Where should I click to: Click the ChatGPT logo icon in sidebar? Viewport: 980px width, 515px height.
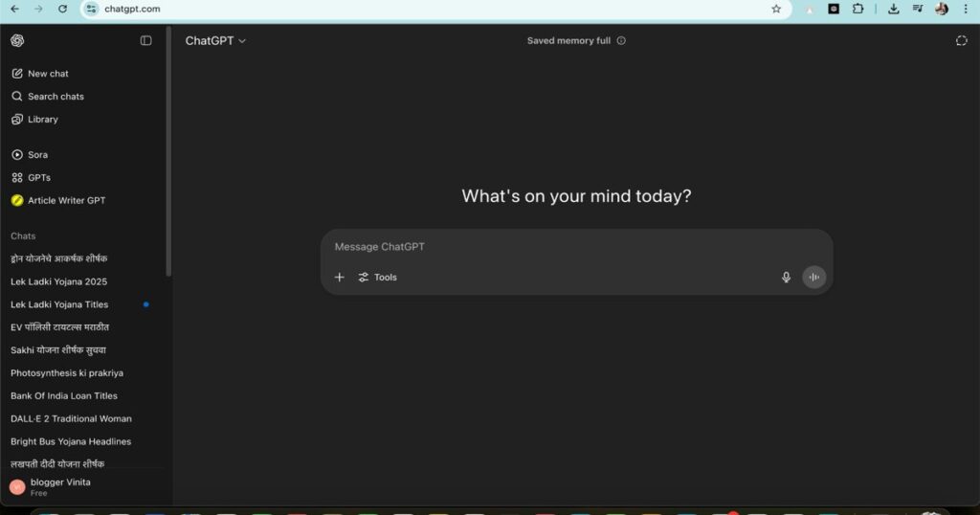click(x=17, y=40)
